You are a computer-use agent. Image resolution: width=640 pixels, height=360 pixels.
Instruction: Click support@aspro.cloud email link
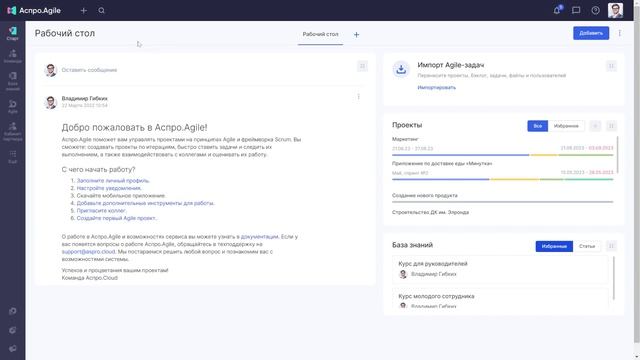(x=89, y=251)
